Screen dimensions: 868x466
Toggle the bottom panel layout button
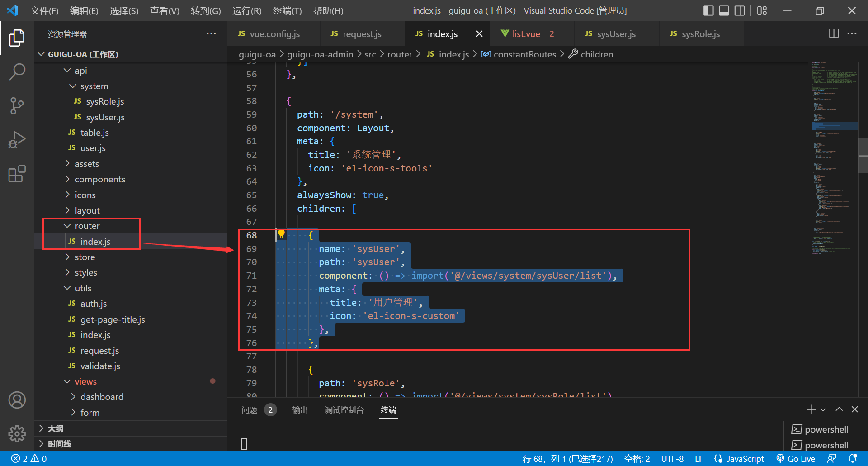724,10
